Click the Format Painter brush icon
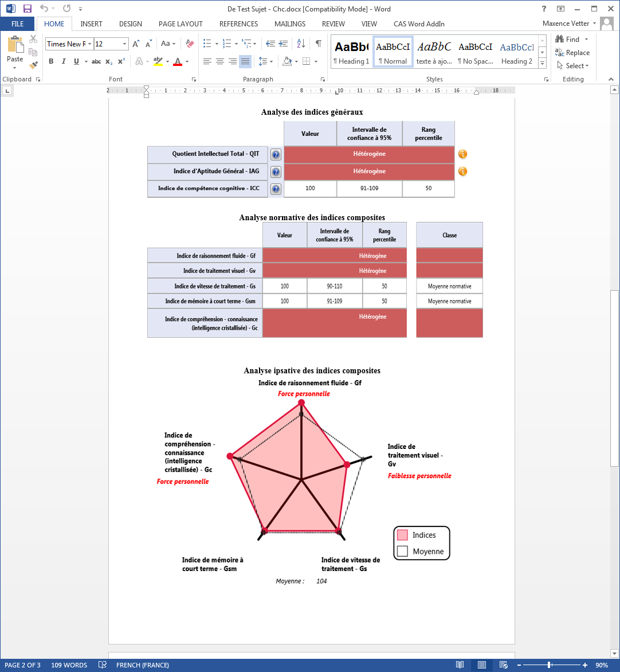620x672 pixels. click(x=33, y=65)
